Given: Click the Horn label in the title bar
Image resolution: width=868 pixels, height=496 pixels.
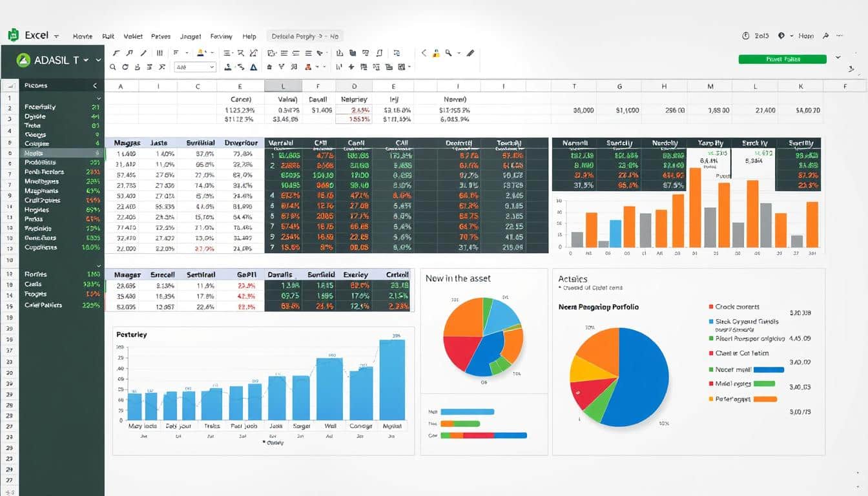Looking at the screenshot, I should pos(806,36).
